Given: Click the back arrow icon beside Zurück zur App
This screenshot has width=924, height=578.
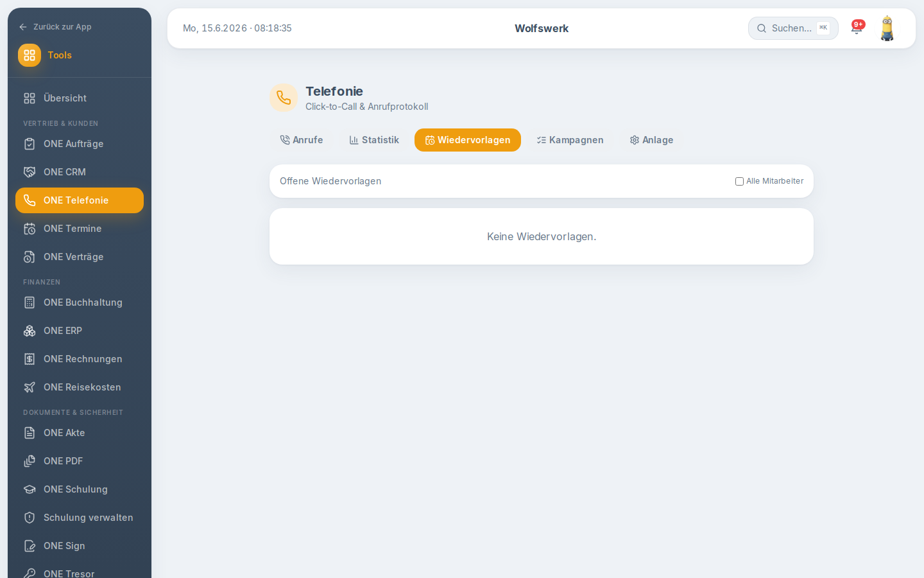Looking at the screenshot, I should tap(23, 27).
